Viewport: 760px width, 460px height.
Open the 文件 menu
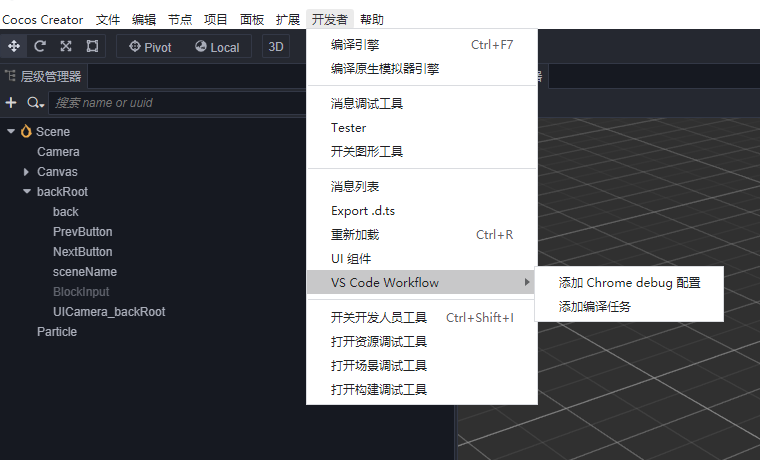point(108,19)
